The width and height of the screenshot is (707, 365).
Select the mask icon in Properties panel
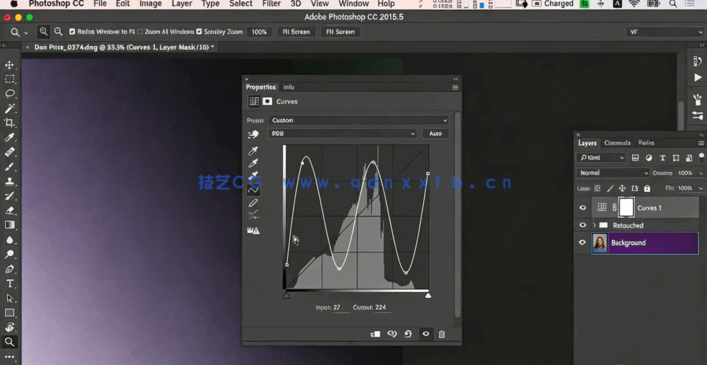click(267, 101)
